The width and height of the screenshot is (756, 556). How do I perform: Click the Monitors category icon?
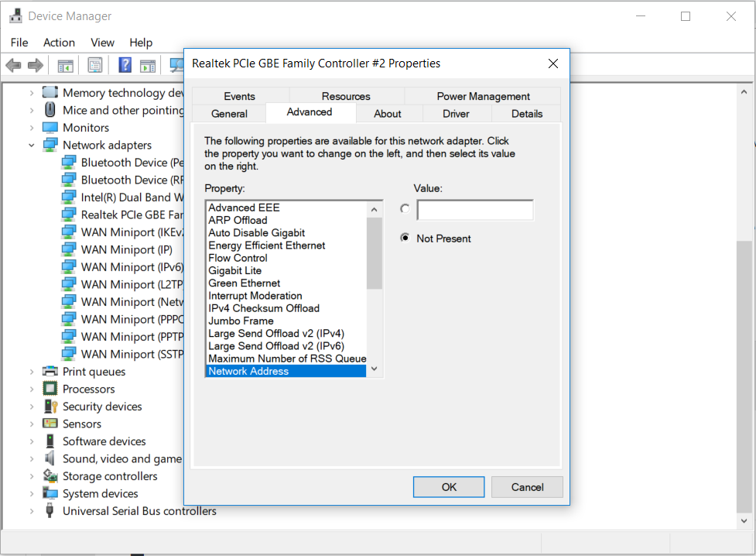50,128
